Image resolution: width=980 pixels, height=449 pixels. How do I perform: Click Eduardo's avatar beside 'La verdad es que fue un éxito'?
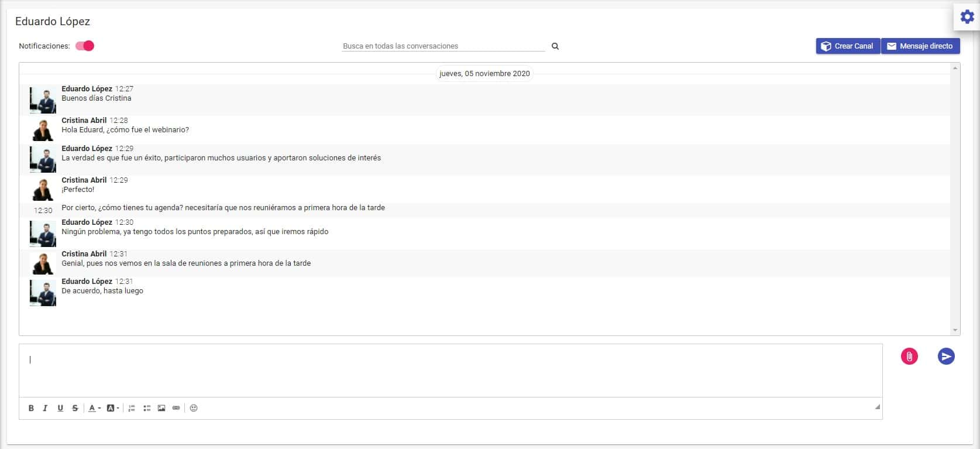pyautogui.click(x=43, y=159)
